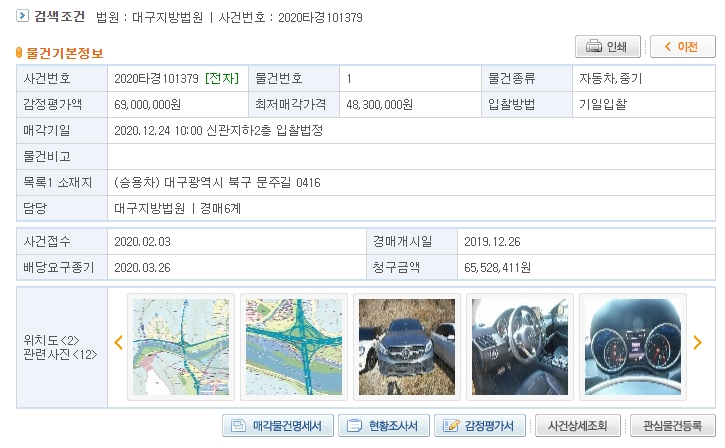The width and height of the screenshot is (725, 448).
Task: Click the 위치도<2> label
Action: tap(51, 340)
